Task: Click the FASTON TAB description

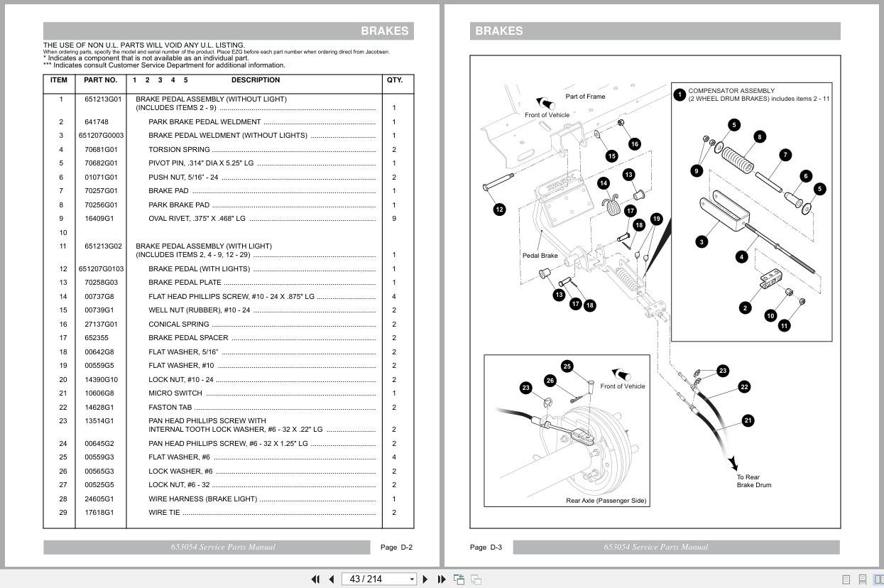Action: coord(170,408)
